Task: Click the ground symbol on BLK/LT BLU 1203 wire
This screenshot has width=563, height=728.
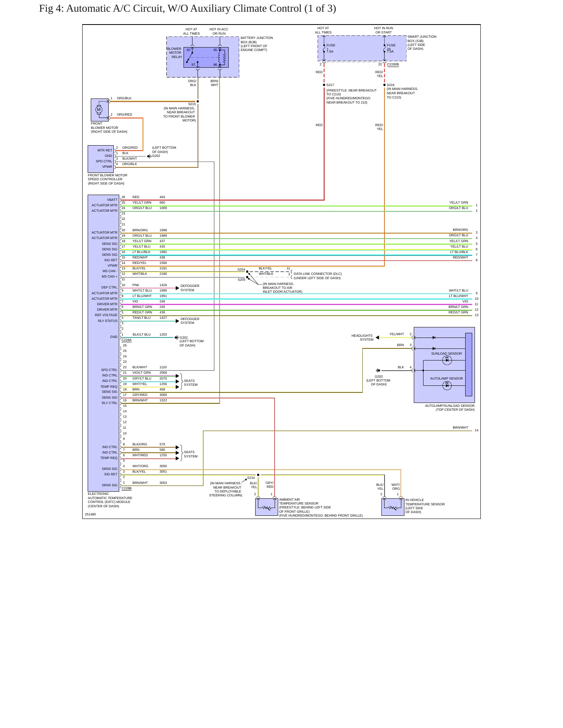Action: [176, 338]
